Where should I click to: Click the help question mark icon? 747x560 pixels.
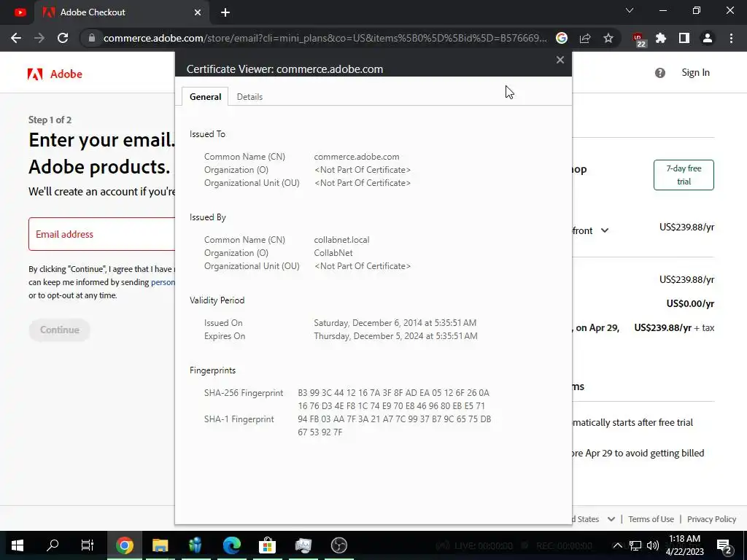tap(659, 73)
